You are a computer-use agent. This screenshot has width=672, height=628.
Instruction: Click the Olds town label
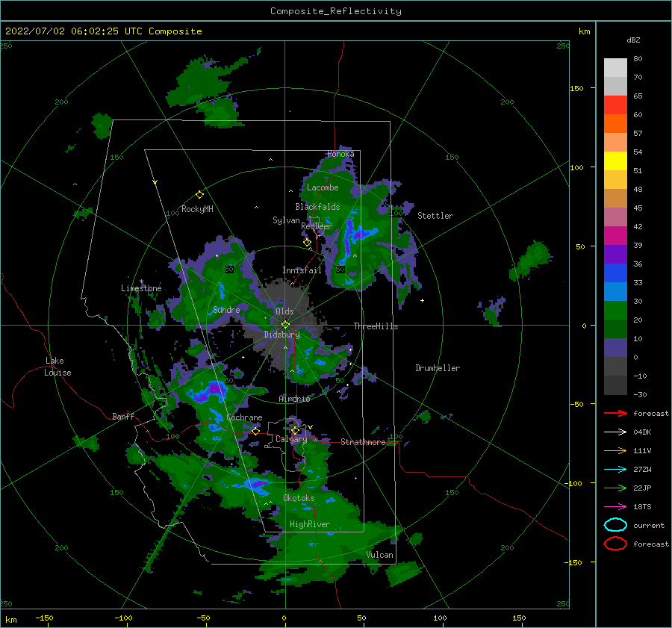(x=284, y=311)
